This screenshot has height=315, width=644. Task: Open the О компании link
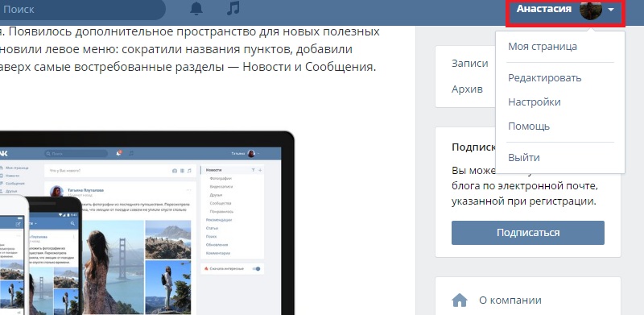510,300
